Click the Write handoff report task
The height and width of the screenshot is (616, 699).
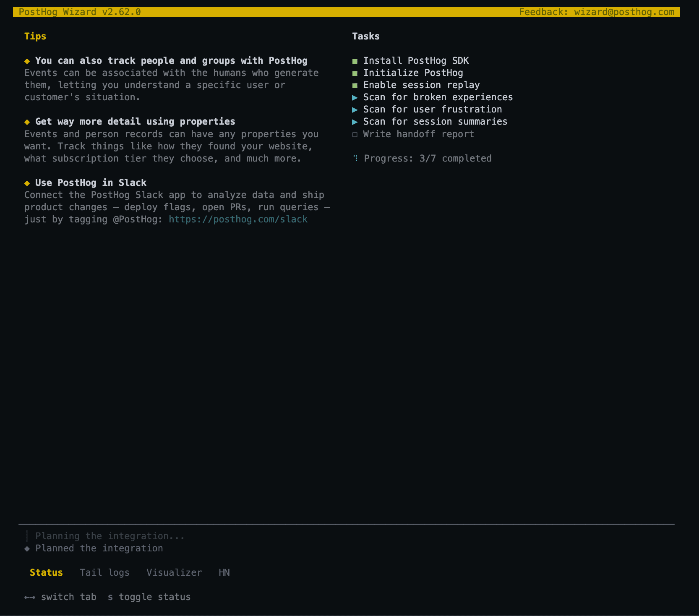(x=419, y=134)
